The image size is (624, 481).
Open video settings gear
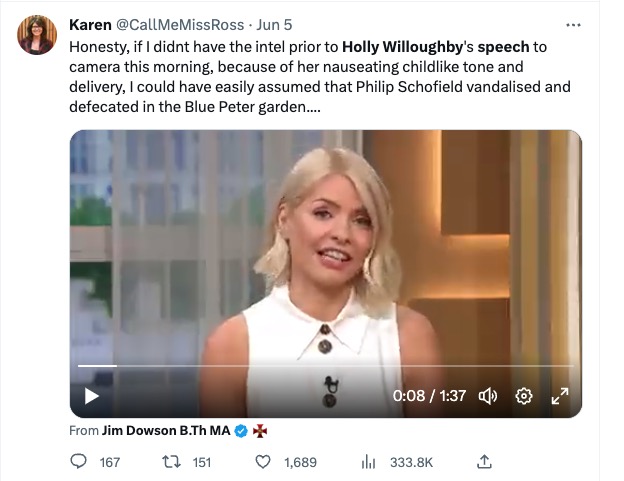(524, 396)
